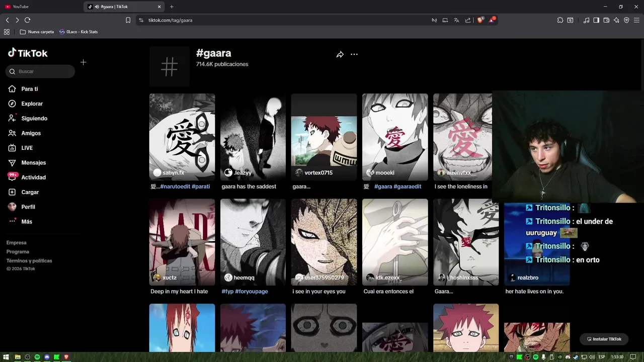Click the browser share page icon

[x=468, y=20]
